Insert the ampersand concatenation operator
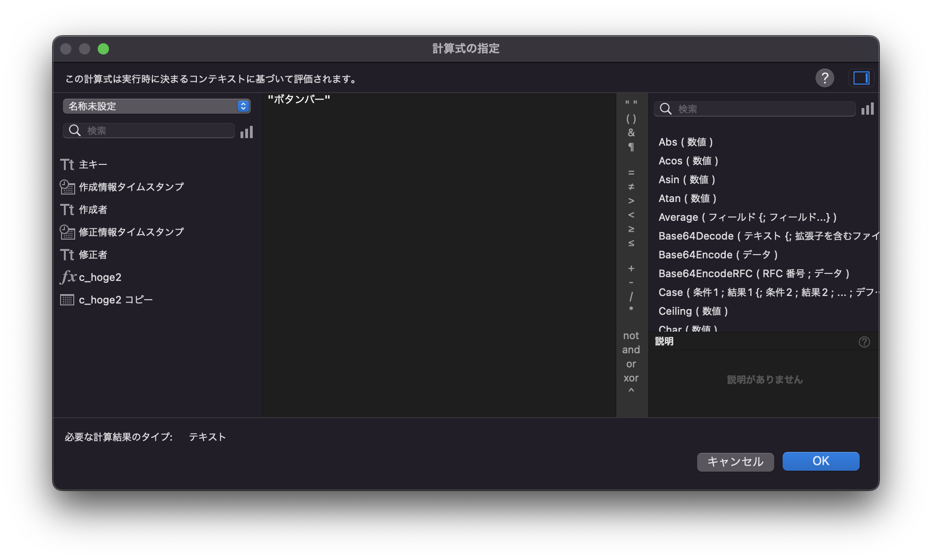This screenshot has height=560, width=932. pyautogui.click(x=631, y=133)
